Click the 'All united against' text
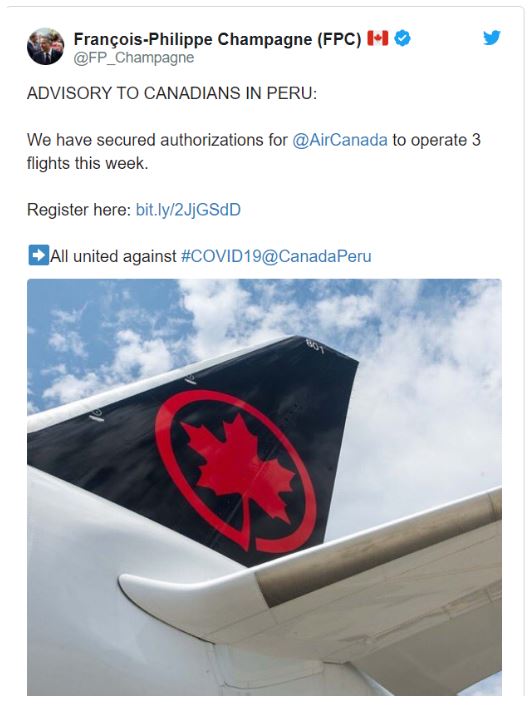Viewport: 530px width, 727px height. click(113, 256)
